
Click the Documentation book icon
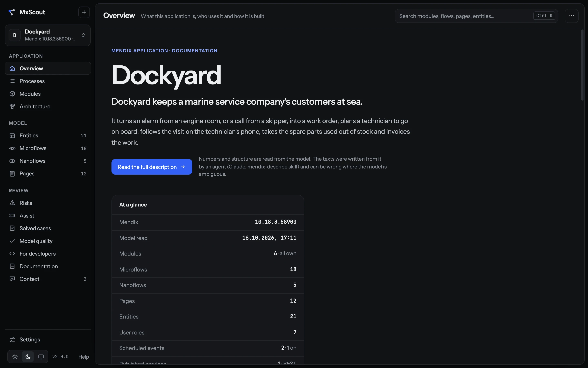click(x=12, y=266)
